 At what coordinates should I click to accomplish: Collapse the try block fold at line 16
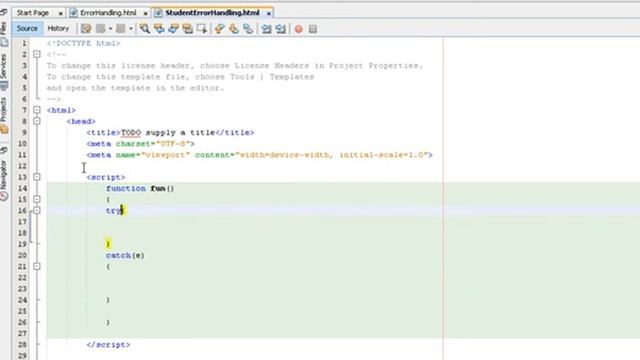tap(37, 210)
